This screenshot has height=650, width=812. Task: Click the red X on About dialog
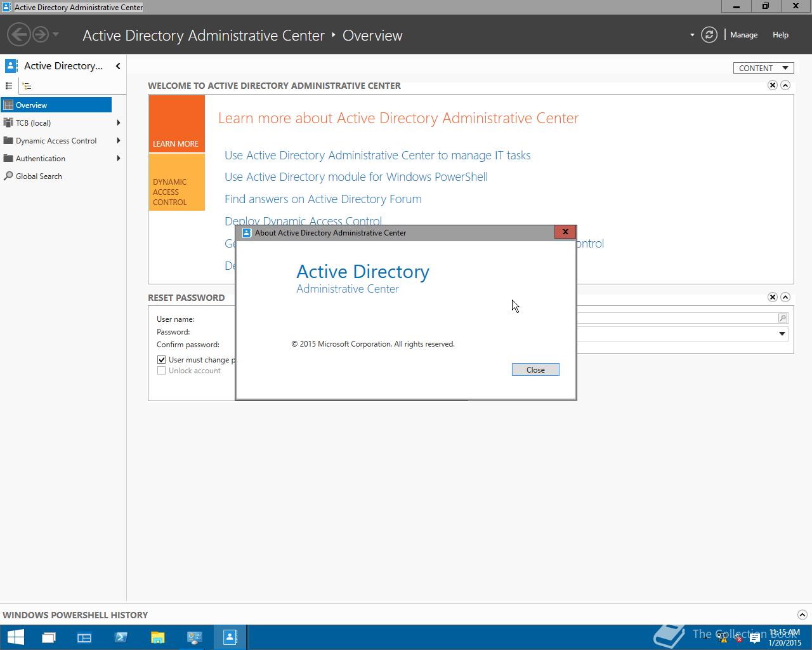(565, 232)
